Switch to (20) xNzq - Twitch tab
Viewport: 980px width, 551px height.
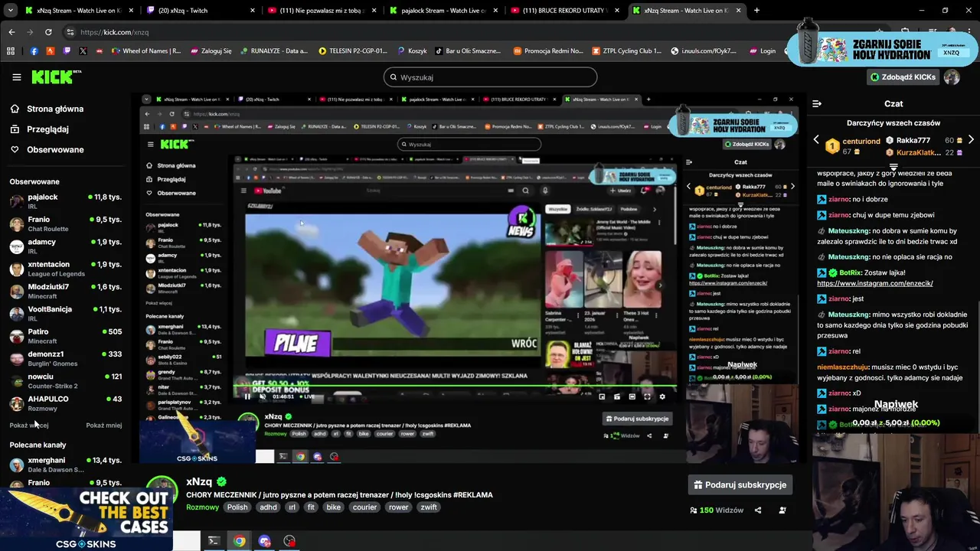(x=201, y=11)
